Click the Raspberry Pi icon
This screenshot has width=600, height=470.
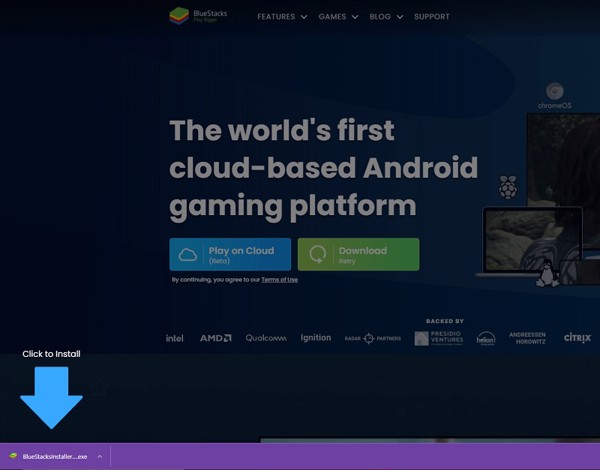pyautogui.click(x=508, y=187)
